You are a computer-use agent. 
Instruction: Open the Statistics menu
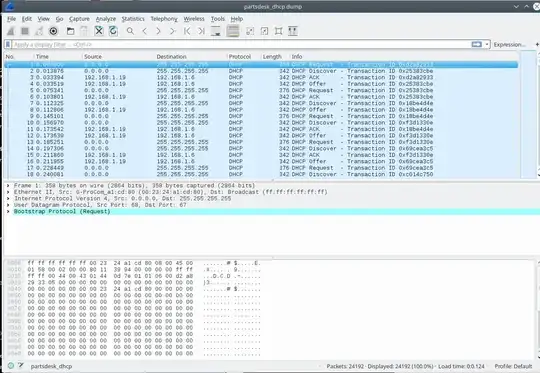click(x=133, y=19)
